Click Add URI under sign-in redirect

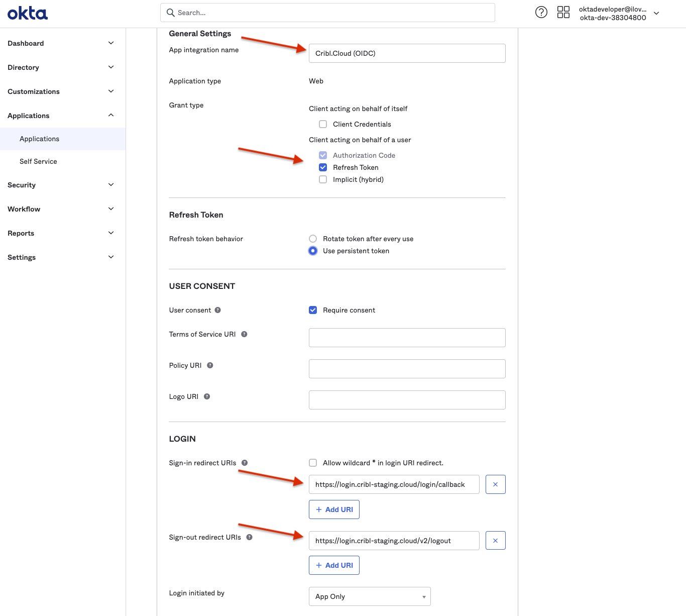pyautogui.click(x=334, y=509)
